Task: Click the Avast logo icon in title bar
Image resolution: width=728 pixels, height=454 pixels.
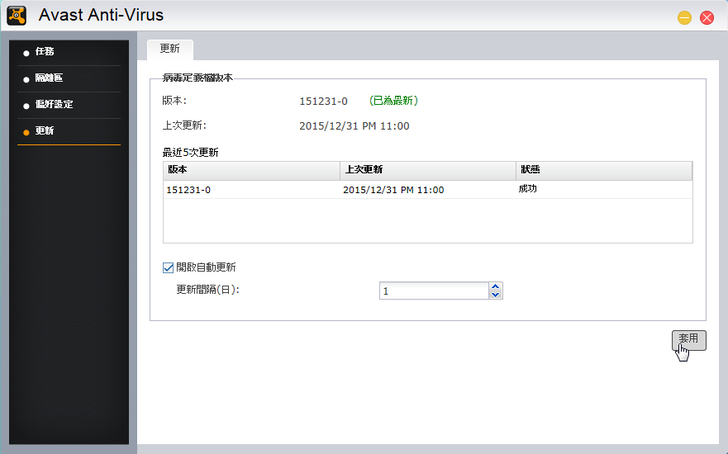Action: (16, 16)
